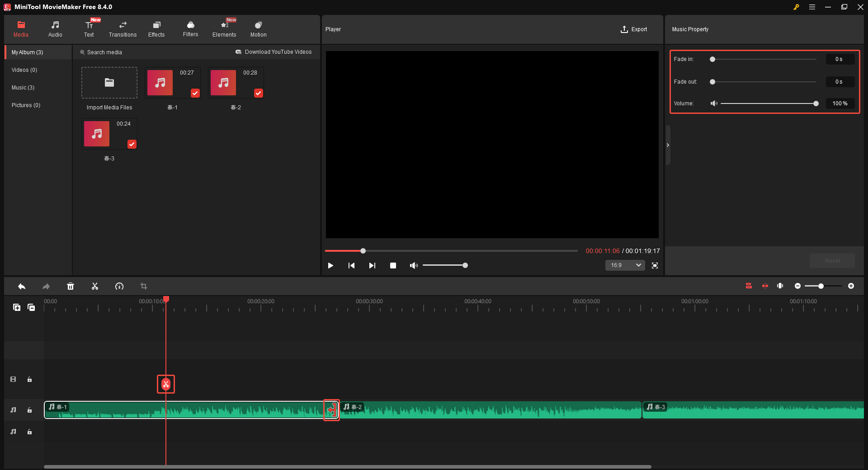868x470 pixels.
Task: Uncheck the checkmark on 春-1 clip
Action: [195, 93]
